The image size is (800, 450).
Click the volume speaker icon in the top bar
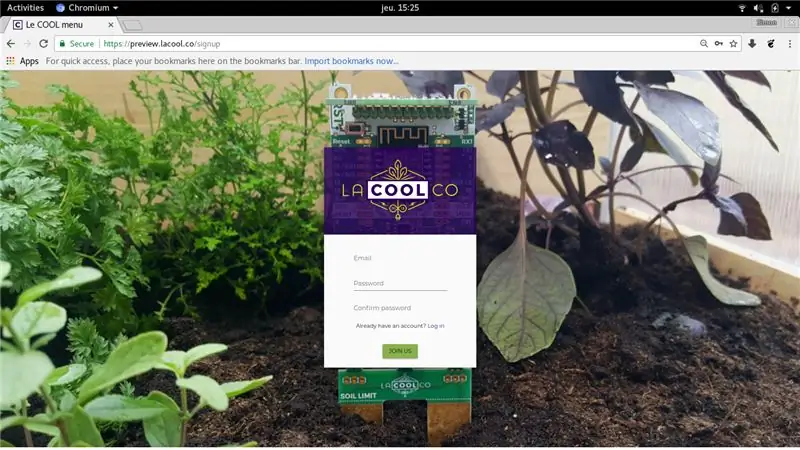(x=758, y=8)
